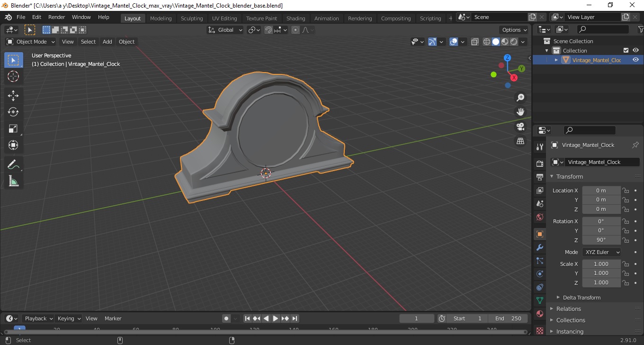Activate the Transform tool
644x345 pixels.
coord(13,145)
